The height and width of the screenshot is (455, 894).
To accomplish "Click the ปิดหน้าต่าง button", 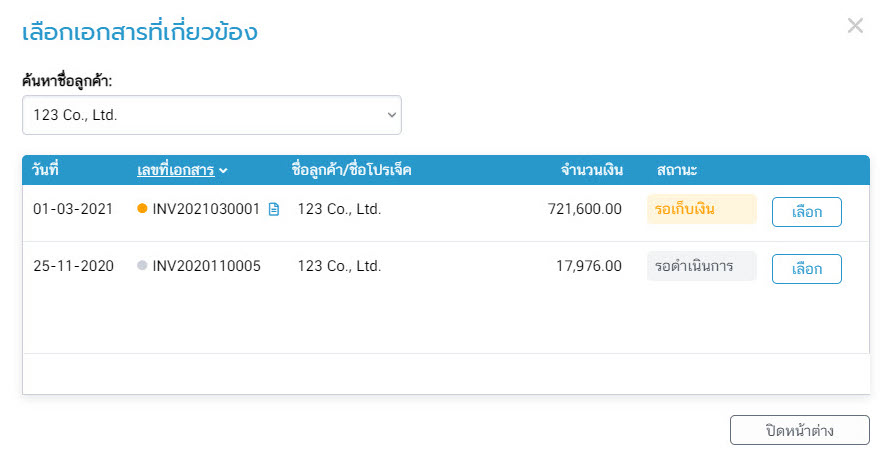I will click(x=799, y=431).
